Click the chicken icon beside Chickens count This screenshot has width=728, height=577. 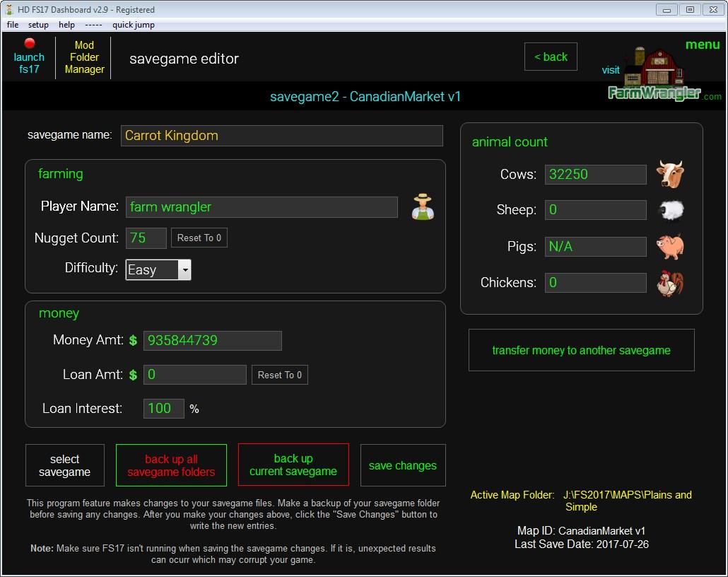pos(669,283)
